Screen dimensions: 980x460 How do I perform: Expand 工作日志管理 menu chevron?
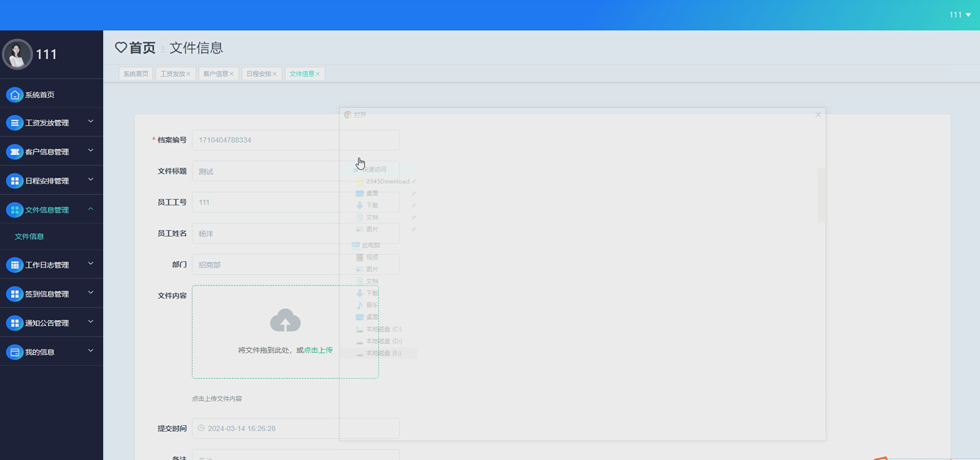(x=90, y=263)
